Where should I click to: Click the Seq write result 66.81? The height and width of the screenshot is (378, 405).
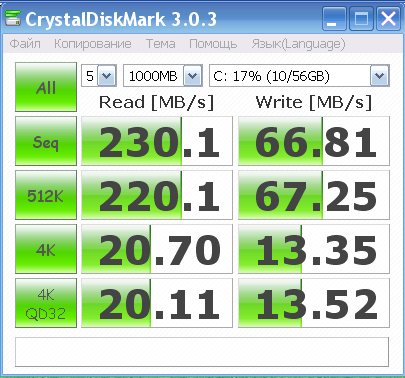pyautogui.click(x=314, y=141)
